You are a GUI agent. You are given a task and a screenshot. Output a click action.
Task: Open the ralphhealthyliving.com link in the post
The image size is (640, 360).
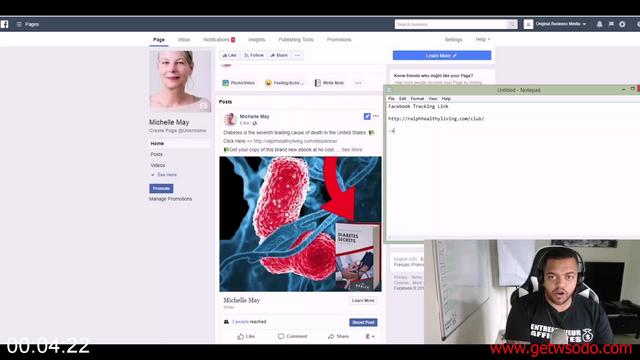tap(295, 141)
